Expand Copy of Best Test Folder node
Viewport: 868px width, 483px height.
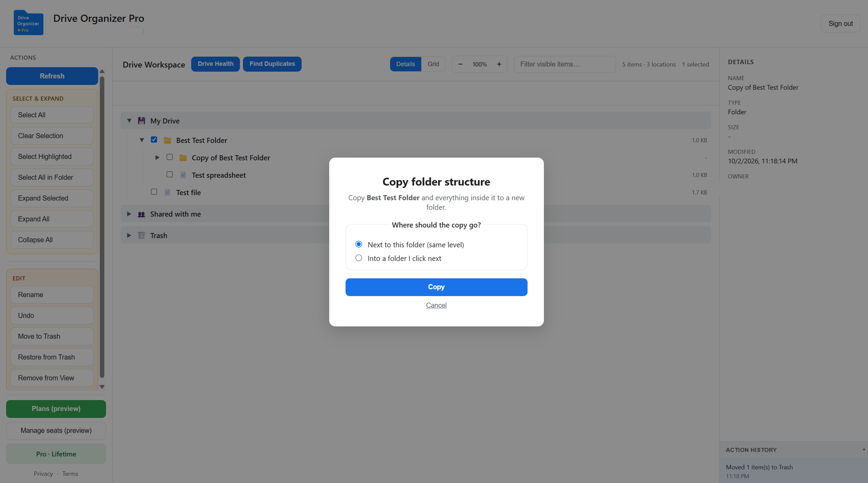(x=157, y=157)
